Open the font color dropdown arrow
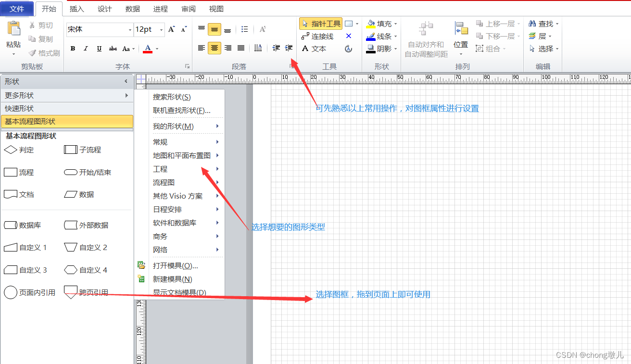The height and width of the screenshot is (364, 631). pos(157,49)
